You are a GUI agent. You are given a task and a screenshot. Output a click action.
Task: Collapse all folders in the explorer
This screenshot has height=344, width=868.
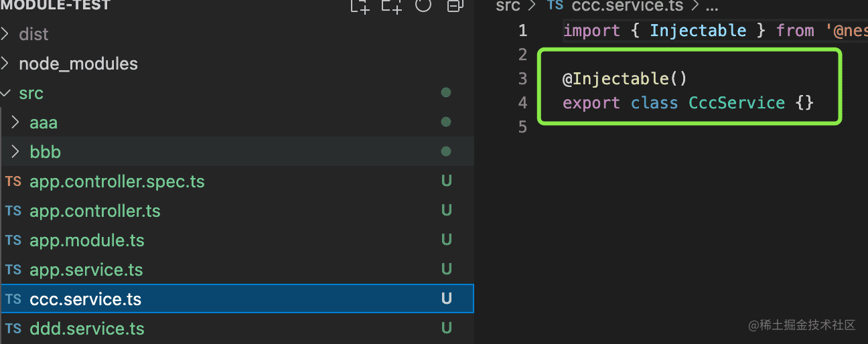455,7
